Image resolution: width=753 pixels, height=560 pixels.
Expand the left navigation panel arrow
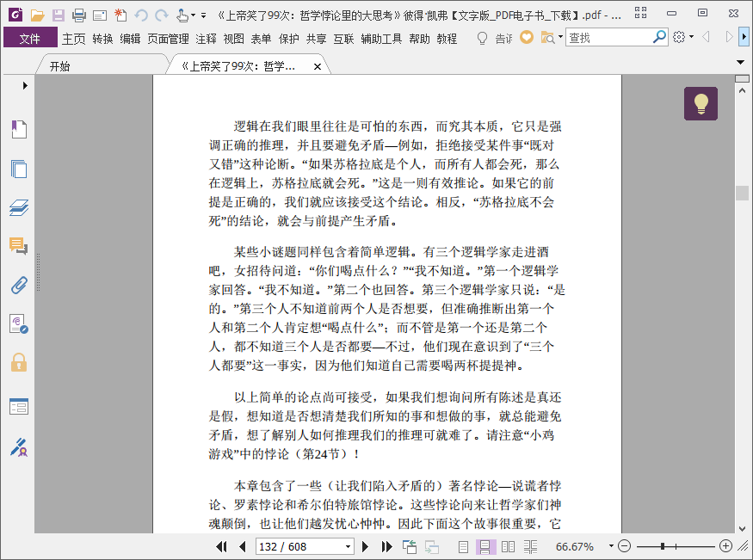pyautogui.click(x=25, y=85)
